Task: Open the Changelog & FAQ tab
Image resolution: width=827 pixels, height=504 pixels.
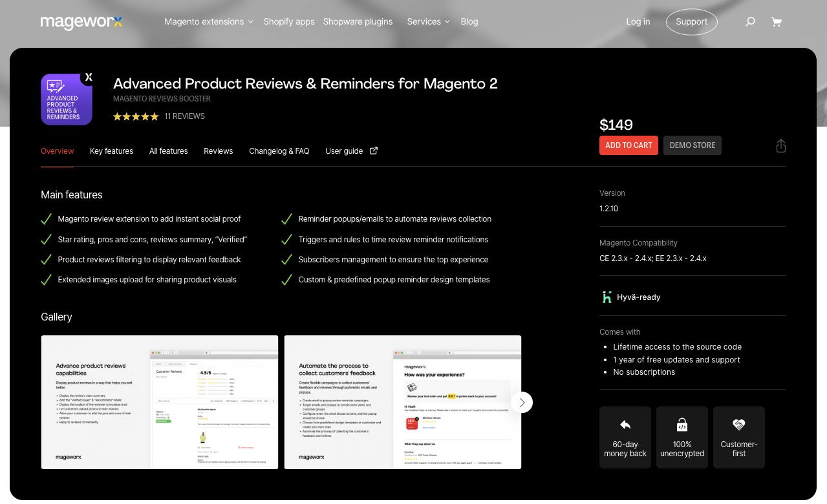Action: [279, 151]
